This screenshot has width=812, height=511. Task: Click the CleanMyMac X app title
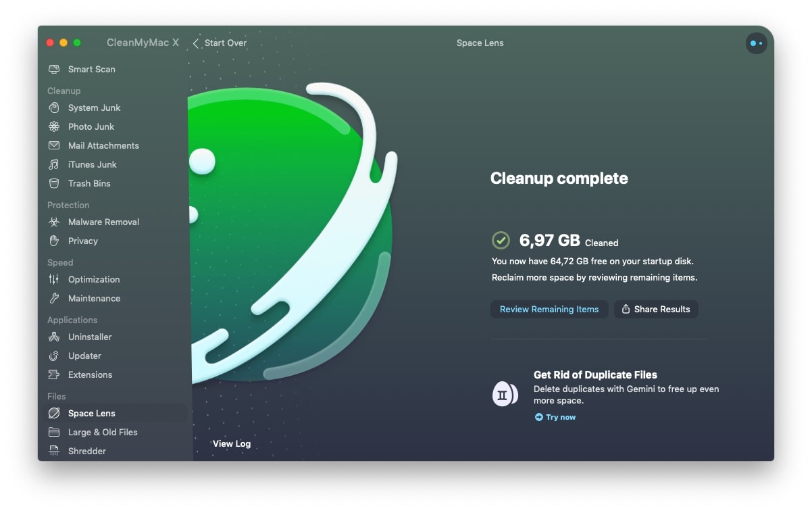point(143,43)
